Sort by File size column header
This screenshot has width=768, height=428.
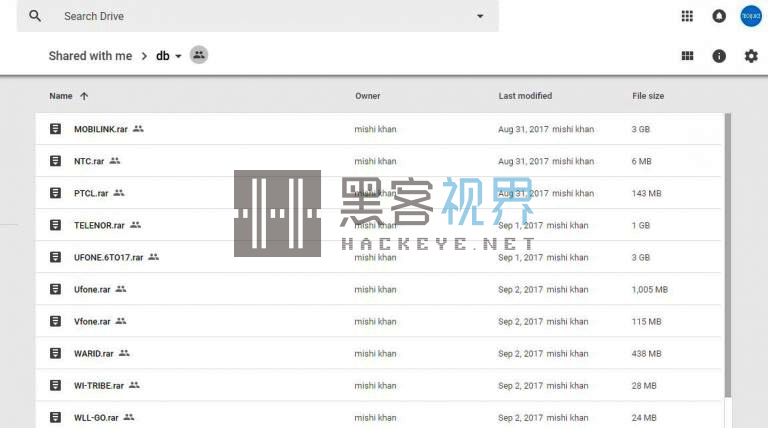click(x=647, y=96)
